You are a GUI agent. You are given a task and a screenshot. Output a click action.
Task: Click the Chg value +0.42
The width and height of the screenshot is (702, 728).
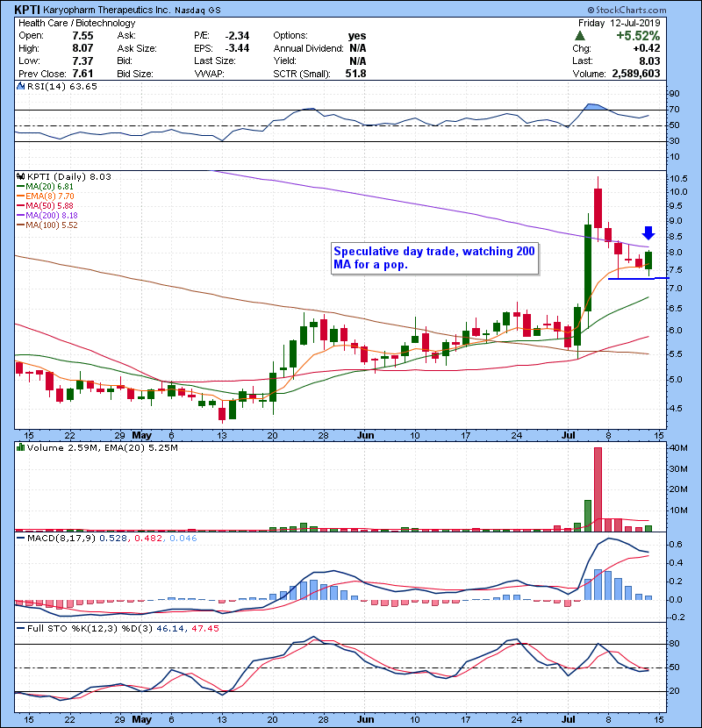tap(646, 48)
